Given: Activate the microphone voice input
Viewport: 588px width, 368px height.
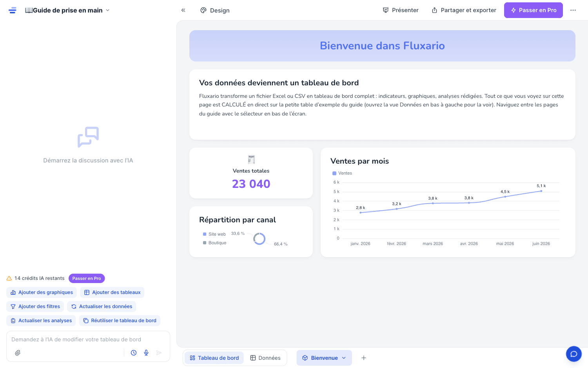Looking at the screenshot, I should pyautogui.click(x=146, y=353).
